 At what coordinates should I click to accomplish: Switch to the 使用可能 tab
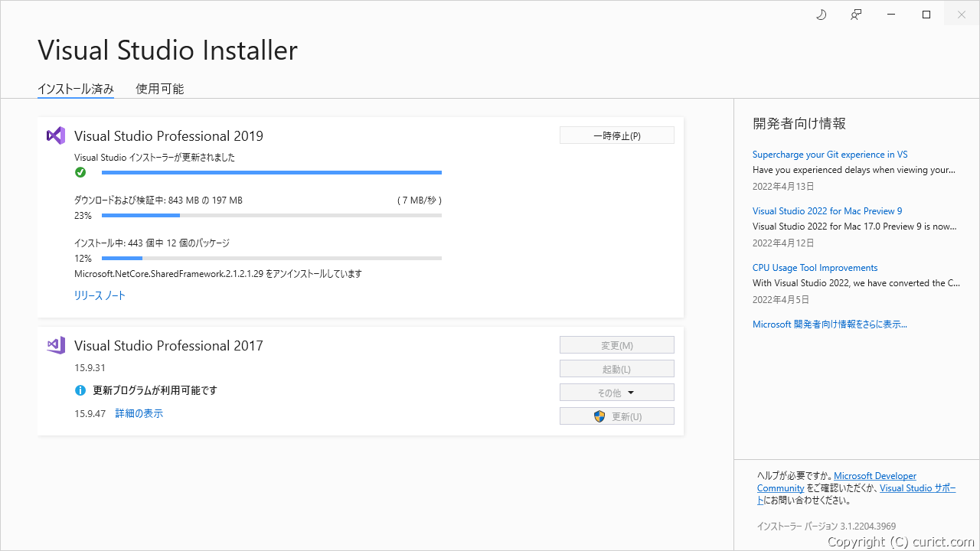[159, 89]
